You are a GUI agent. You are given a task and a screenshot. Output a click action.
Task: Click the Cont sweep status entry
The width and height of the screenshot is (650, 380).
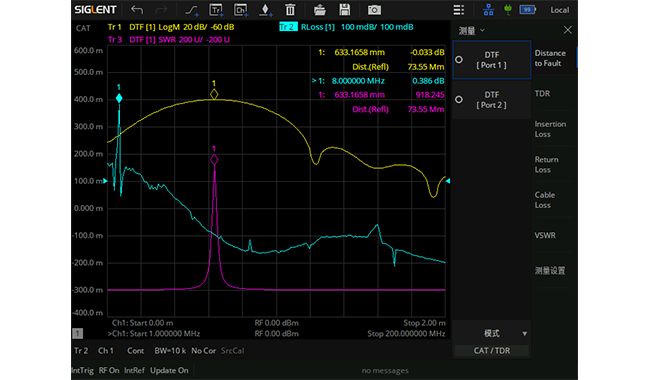[136, 351]
